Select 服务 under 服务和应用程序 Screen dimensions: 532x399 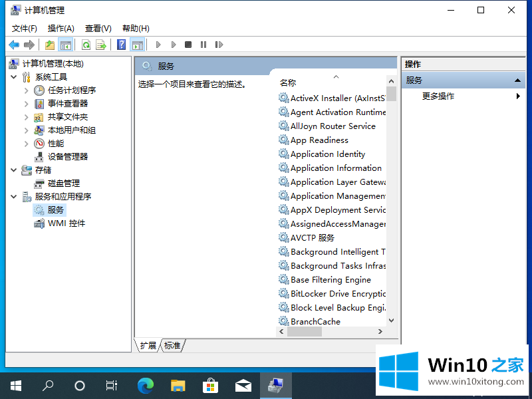(x=56, y=210)
